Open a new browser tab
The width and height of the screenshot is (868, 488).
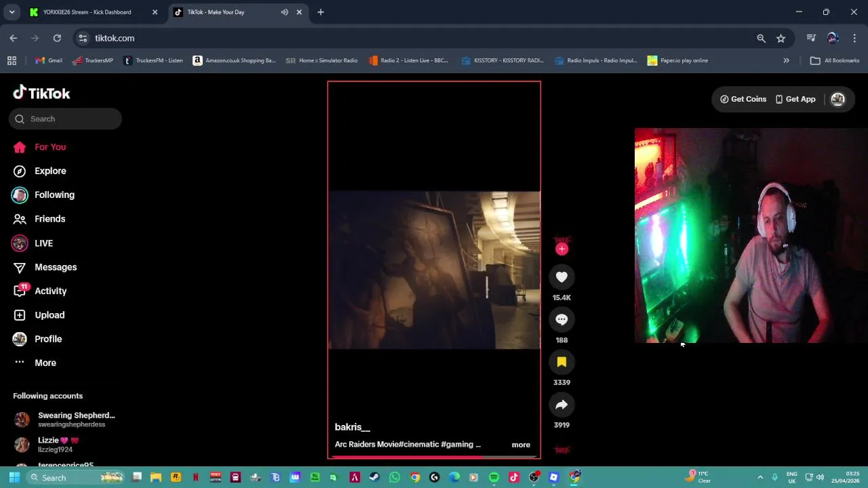point(321,12)
